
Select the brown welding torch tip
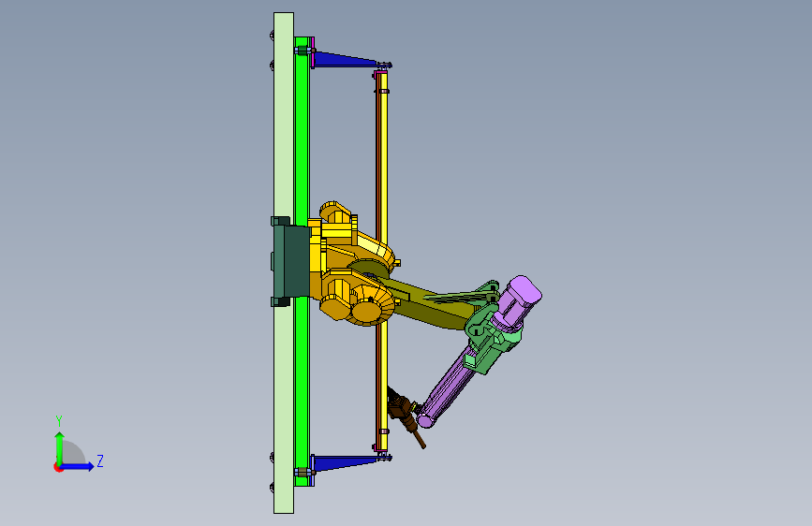click(x=419, y=438)
